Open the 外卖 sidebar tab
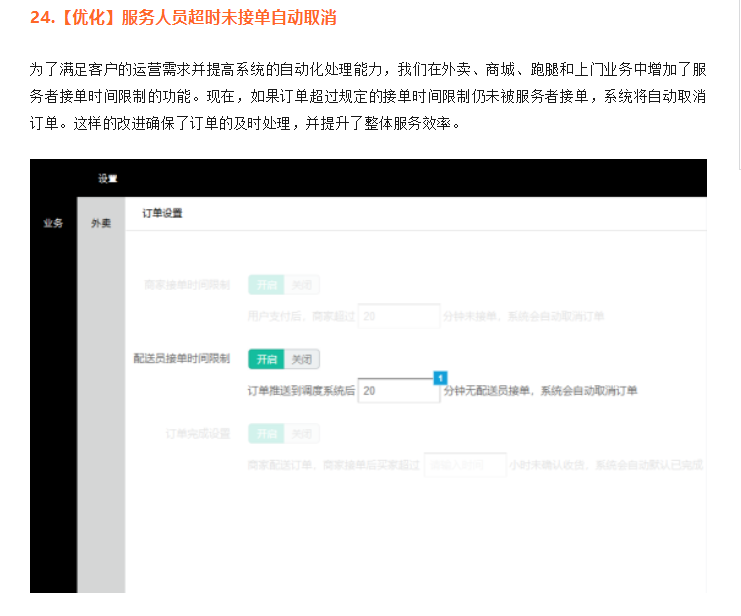 [101, 224]
